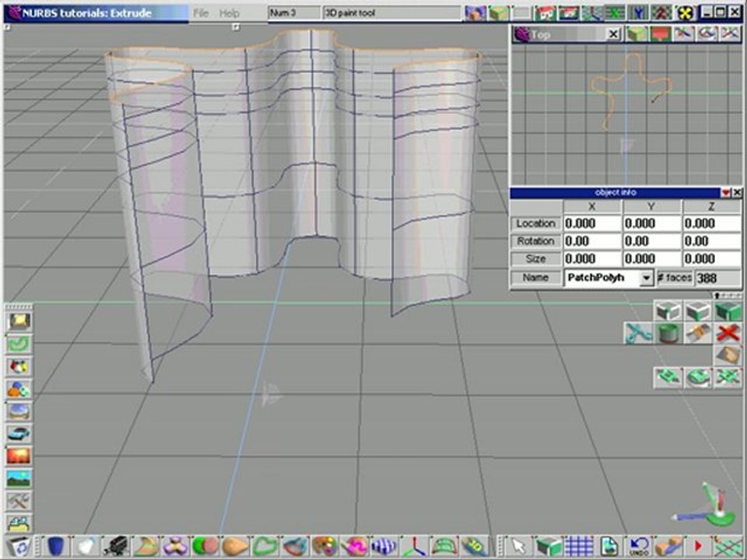This screenshot has width=747, height=560.
Task: Select the edge edit cube icon
Action: (x=699, y=311)
